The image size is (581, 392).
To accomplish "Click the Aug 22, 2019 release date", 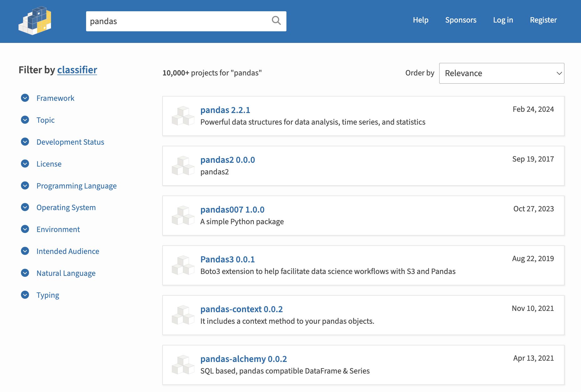I will point(533,259).
